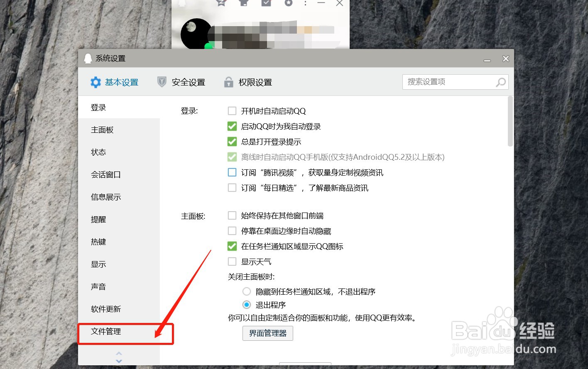
Task: Open 声音 settings category
Action: (x=119, y=287)
